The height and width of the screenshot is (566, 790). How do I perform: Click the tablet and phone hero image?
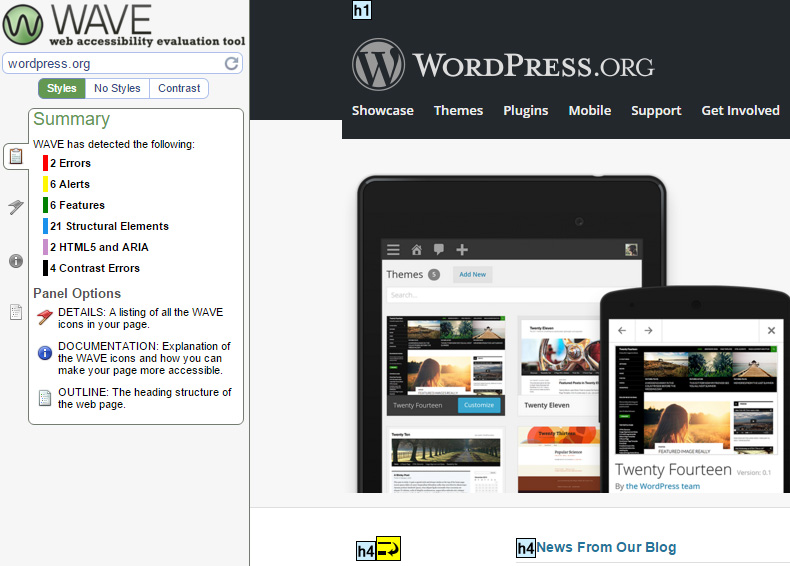[x=573, y=334]
